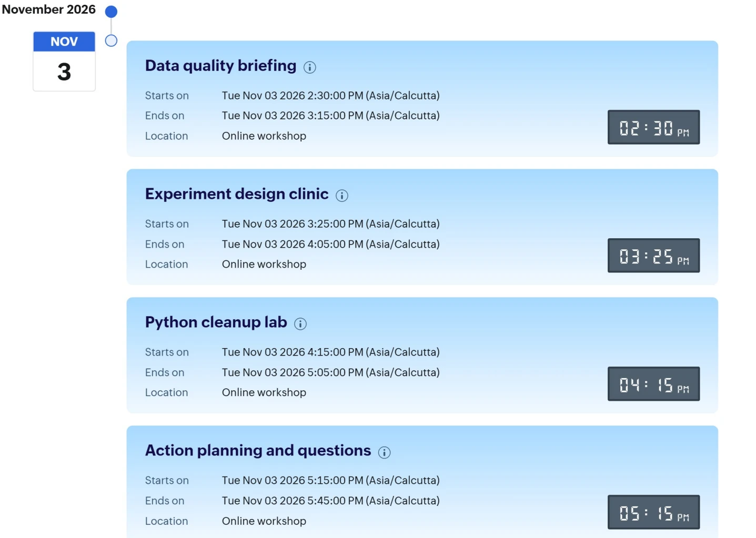Open the Experiment design clinic session title

pyautogui.click(x=237, y=194)
